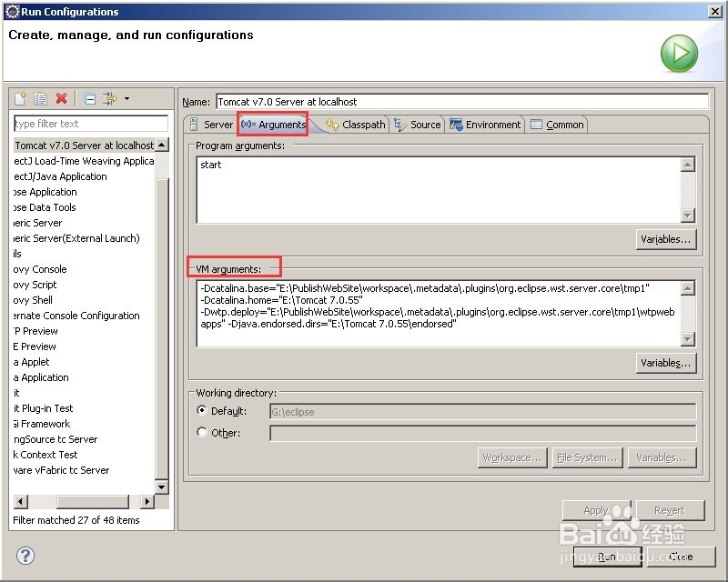
Task: Select the Eclipse Application item
Action: point(45,192)
